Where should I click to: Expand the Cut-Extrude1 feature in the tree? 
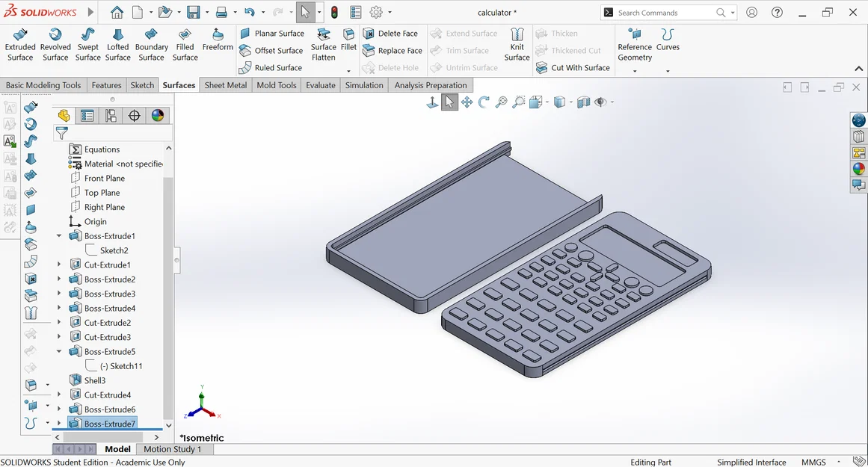[58, 264]
